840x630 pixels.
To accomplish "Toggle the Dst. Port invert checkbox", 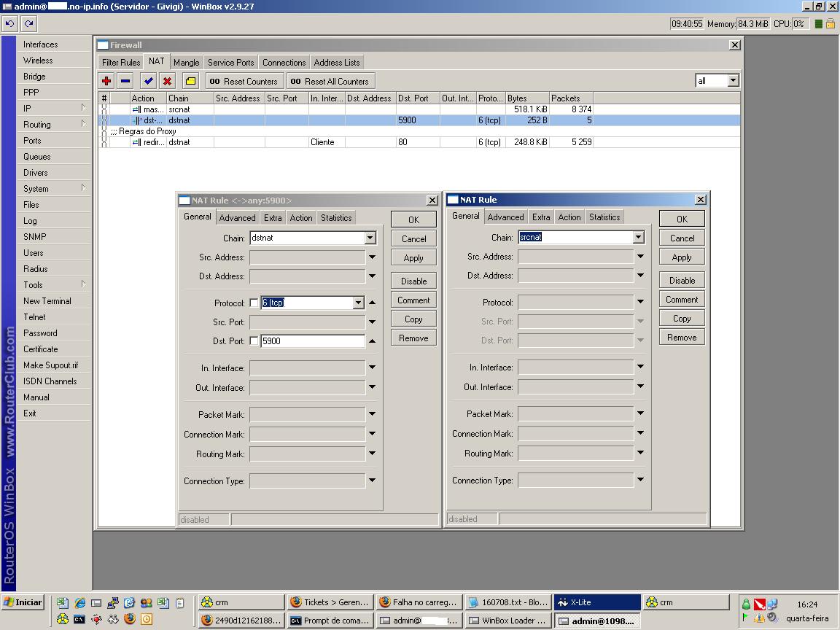I will pyautogui.click(x=254, y=341).
